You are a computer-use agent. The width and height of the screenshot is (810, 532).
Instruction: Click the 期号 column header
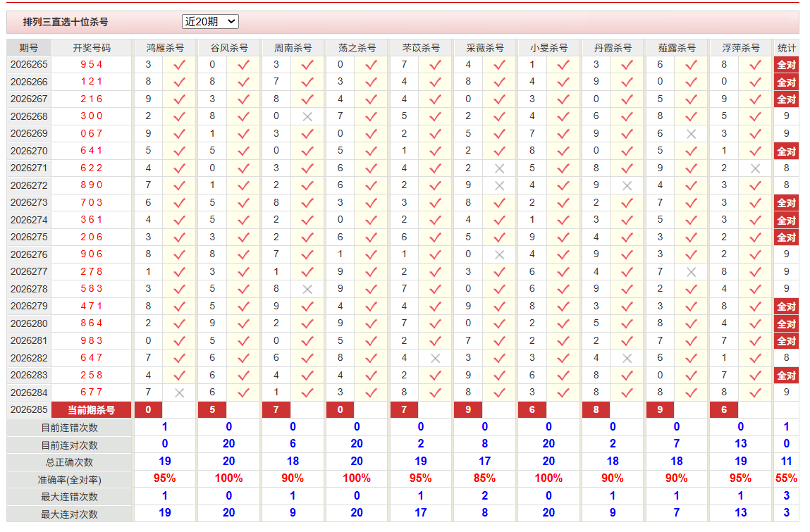pos(29,48)
